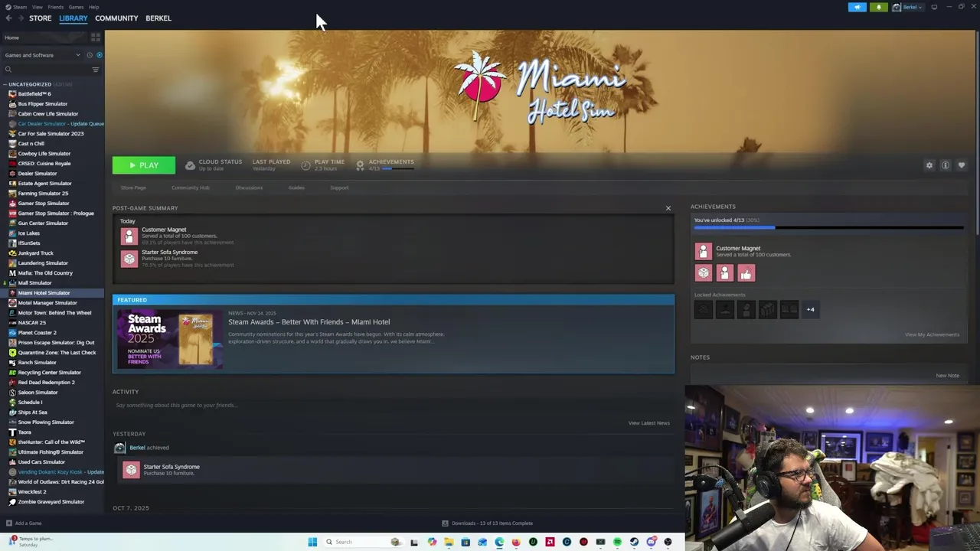Open the blue announcements megaphone button

point(857,7)
